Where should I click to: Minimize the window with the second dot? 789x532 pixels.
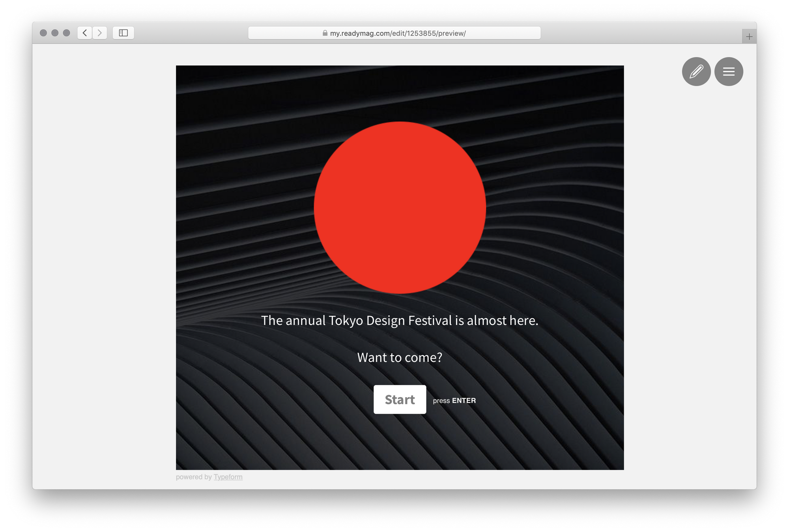[x=55, y=33]
